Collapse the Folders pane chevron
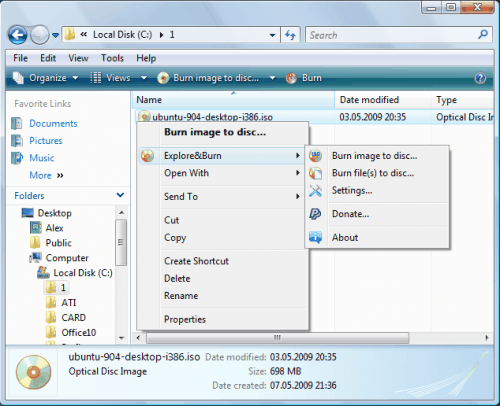This screenshot has width=500, height=406. coord(120,195)
